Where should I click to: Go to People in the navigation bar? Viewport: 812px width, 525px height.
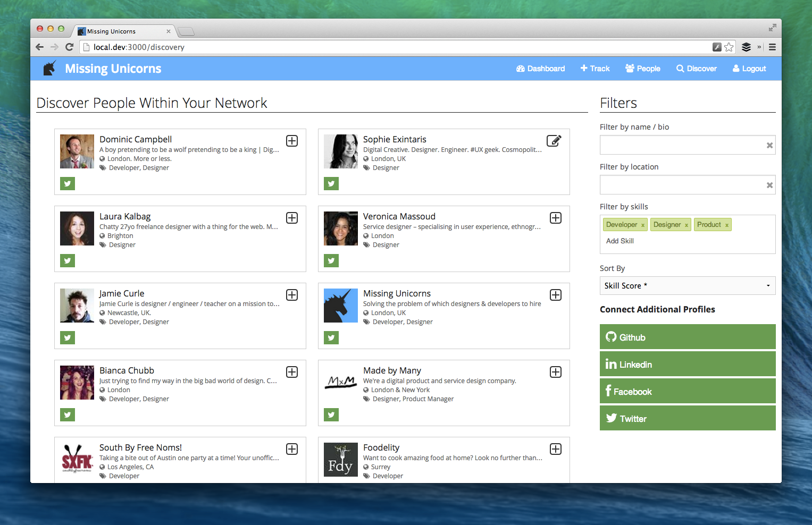[643, 69]
